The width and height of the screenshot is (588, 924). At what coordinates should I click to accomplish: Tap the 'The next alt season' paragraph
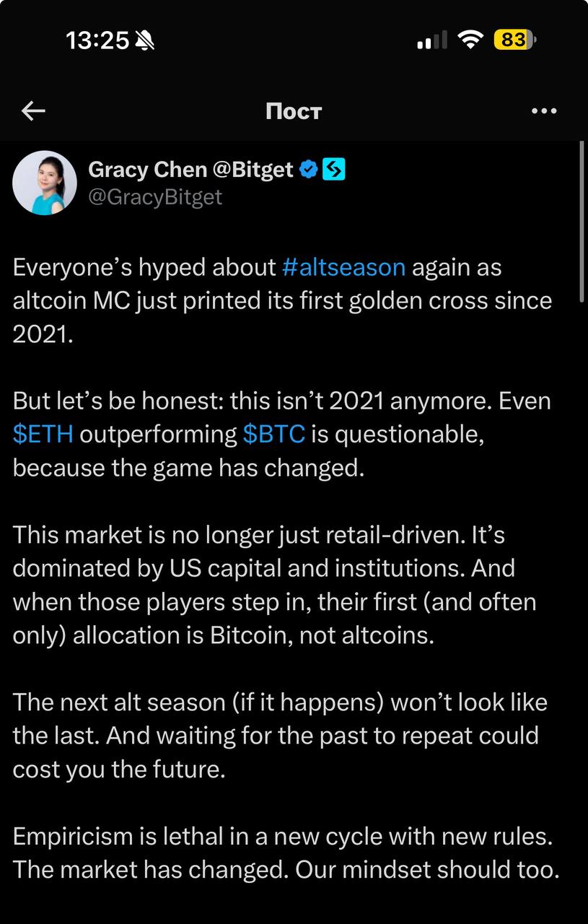coord(280,736)
